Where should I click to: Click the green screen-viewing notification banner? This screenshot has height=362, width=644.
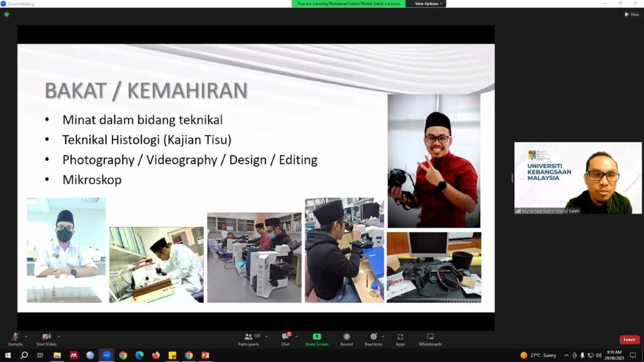point(348,4)
